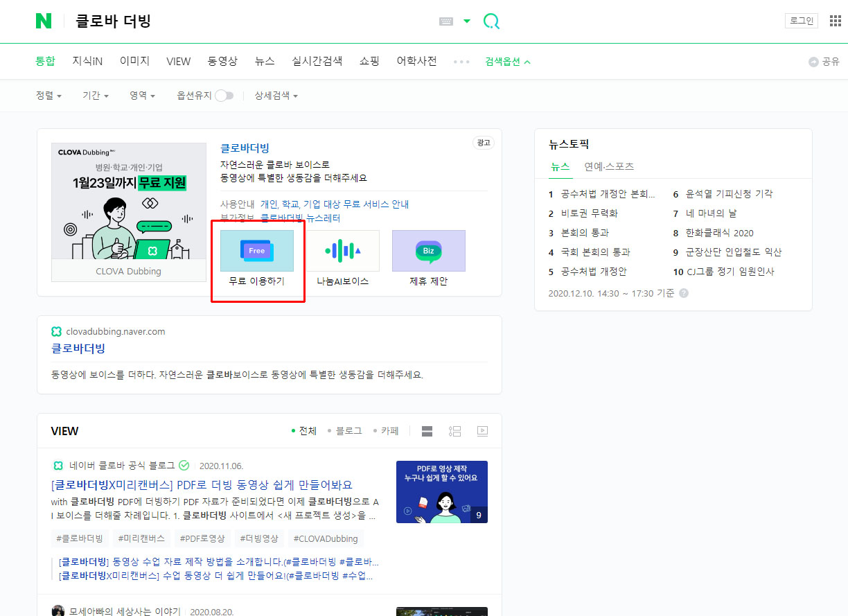Viewport: 848px width, 616px height.
Task: Open the PDF로 영상 제작 thumbnail
Action: 442,492
